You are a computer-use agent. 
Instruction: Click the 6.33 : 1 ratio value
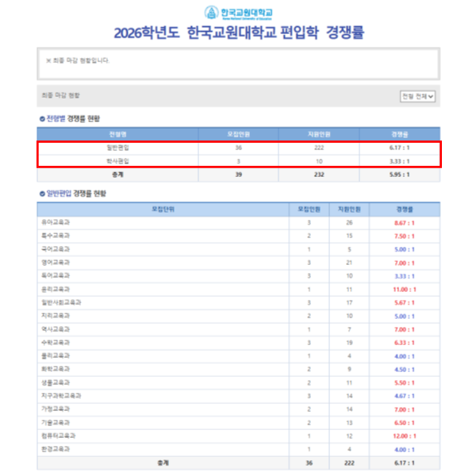coord(405,343)
